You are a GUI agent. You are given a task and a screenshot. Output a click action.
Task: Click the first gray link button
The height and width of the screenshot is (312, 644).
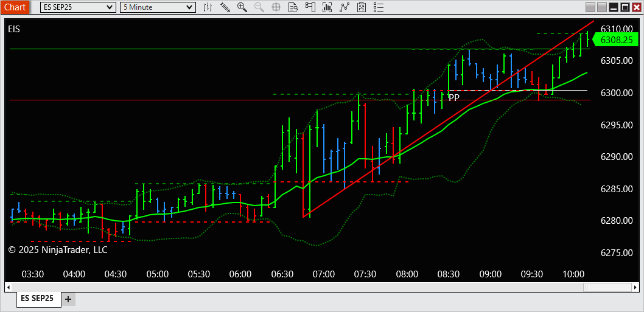pos(590,7)
